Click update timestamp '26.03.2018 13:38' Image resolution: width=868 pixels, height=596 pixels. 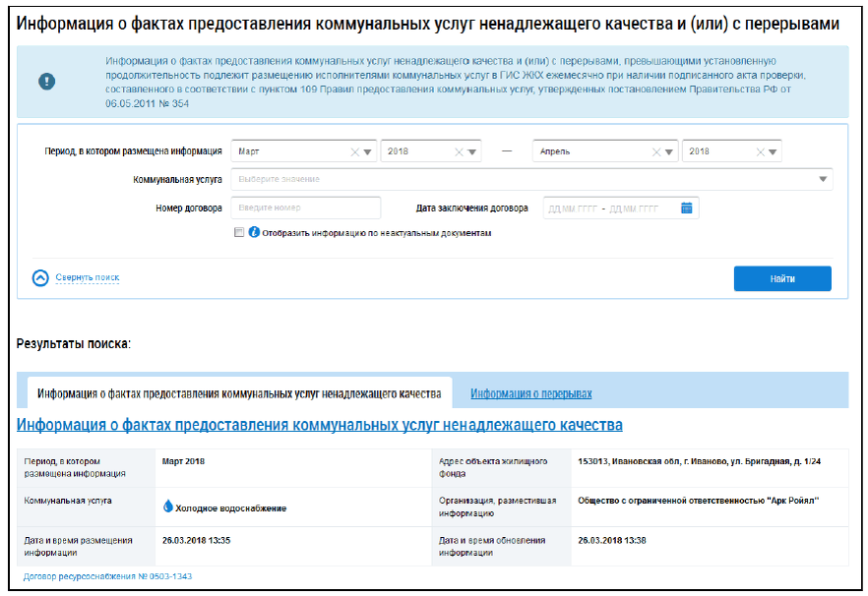coord(612,540)
